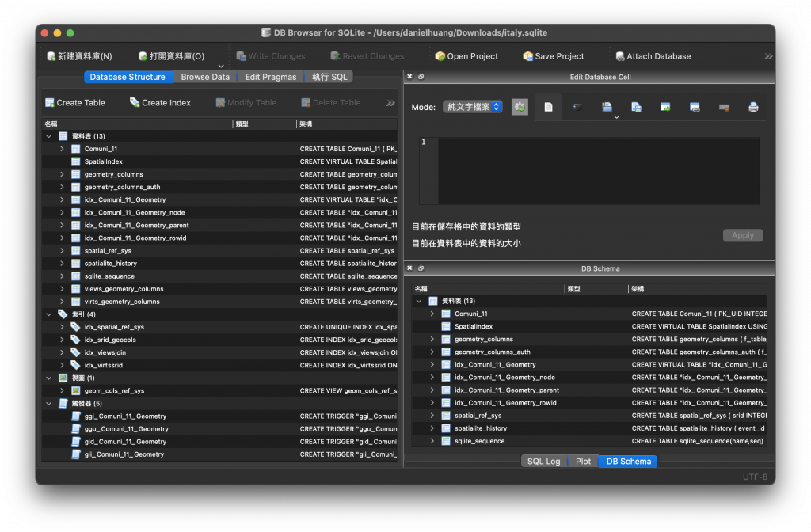Screen dimensions: 811x532
Task: Click 新建資料庫(N) new database button
Action: click(x=79, y=56)
